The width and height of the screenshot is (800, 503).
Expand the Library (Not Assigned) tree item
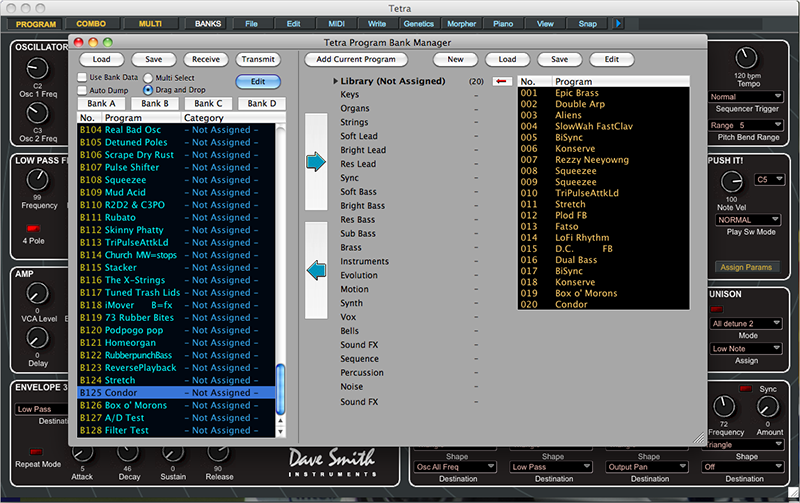334,81
